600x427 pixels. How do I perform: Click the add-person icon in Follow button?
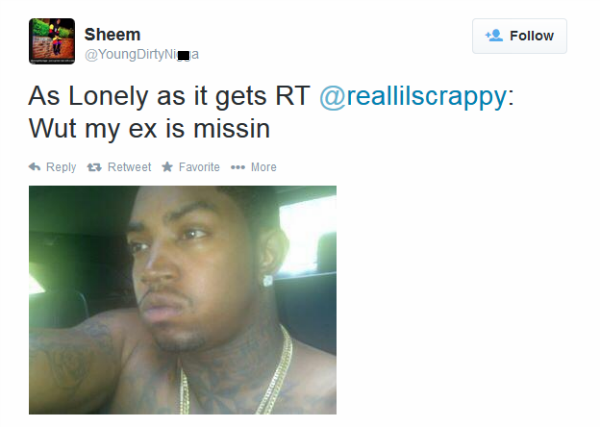[x=494, y=36]
